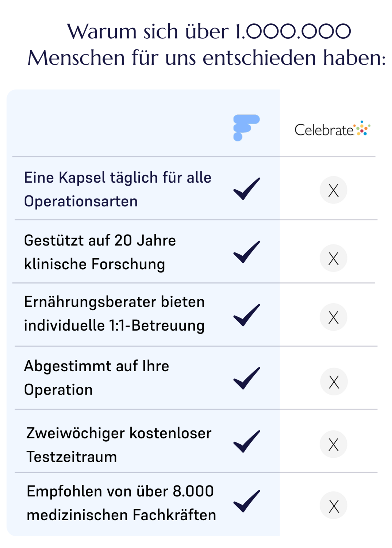Click checkmark for Zweiwöchiger kostenloser Testzeitraum
The image size is (392, 548).
click(247, 441)
